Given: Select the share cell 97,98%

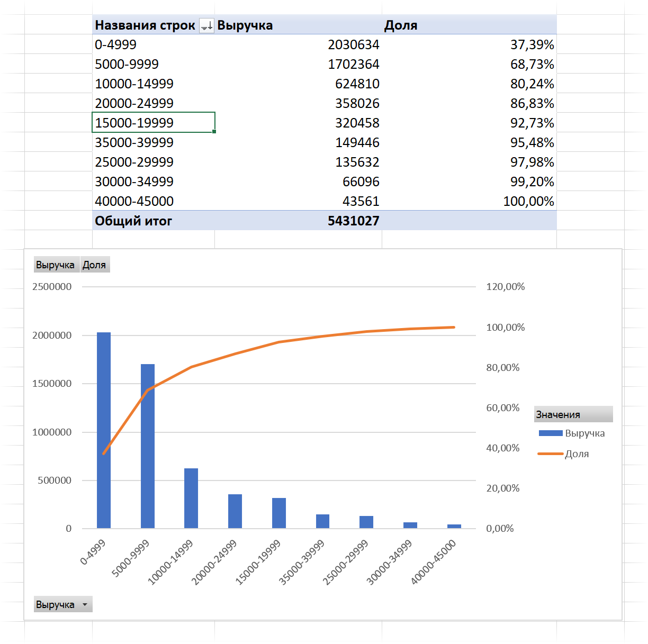Looking at the screenshot, I should [469, 162].
